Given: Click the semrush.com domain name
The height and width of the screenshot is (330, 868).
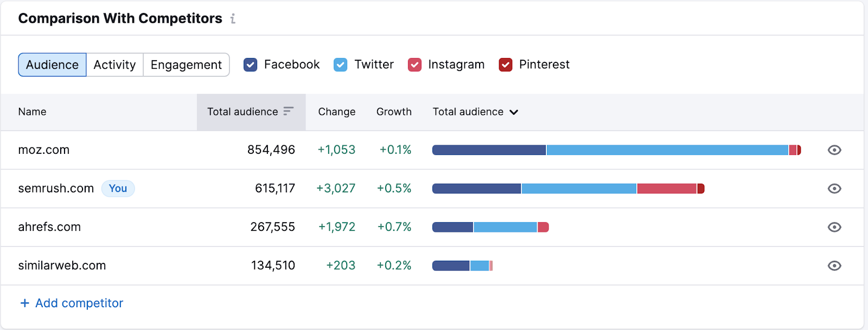Looking at the screenshot, I should coord(56,189).
